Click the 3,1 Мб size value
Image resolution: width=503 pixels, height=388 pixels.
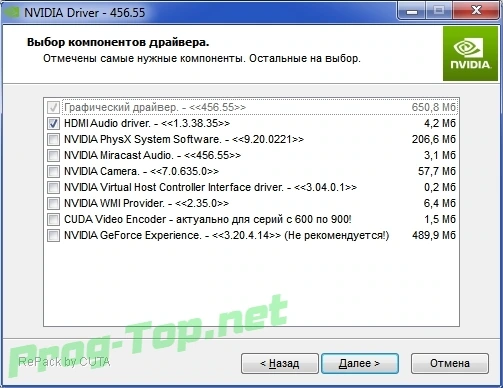coord(440,155)
